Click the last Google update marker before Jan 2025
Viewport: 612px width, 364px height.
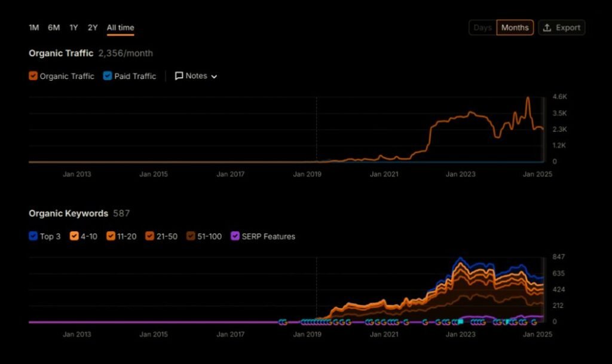point(534,322)
